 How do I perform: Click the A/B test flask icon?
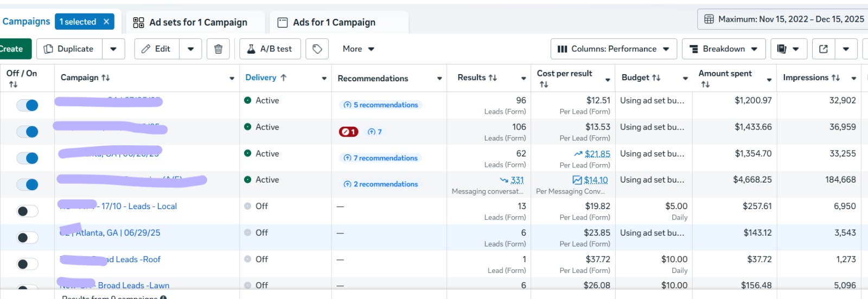[251, 49]
